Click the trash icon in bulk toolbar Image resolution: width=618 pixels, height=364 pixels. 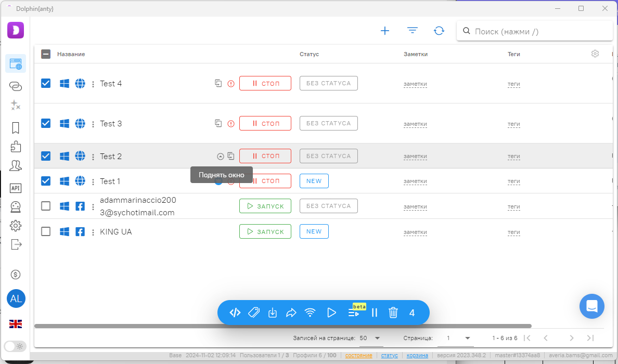click(393, 313)
